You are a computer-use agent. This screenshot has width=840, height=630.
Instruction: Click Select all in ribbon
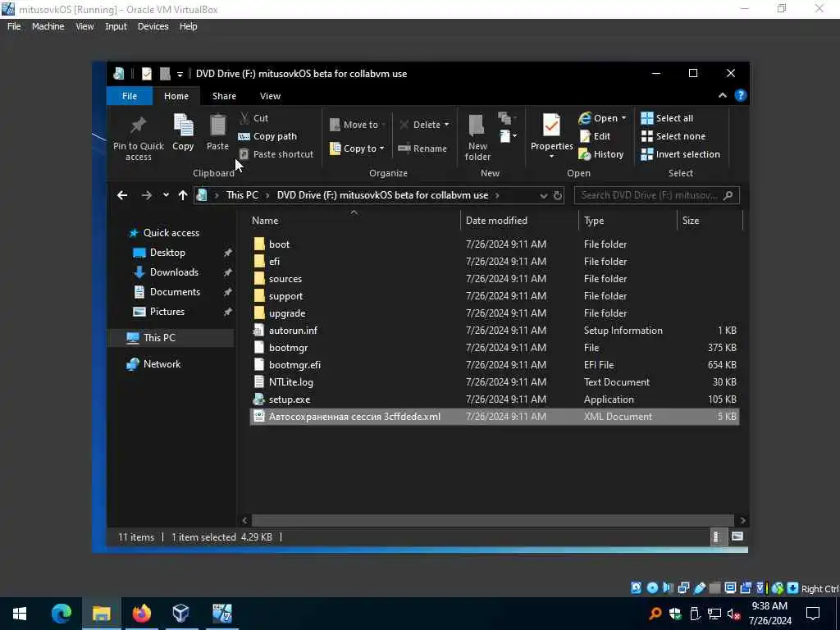click(x=667, y=118)
